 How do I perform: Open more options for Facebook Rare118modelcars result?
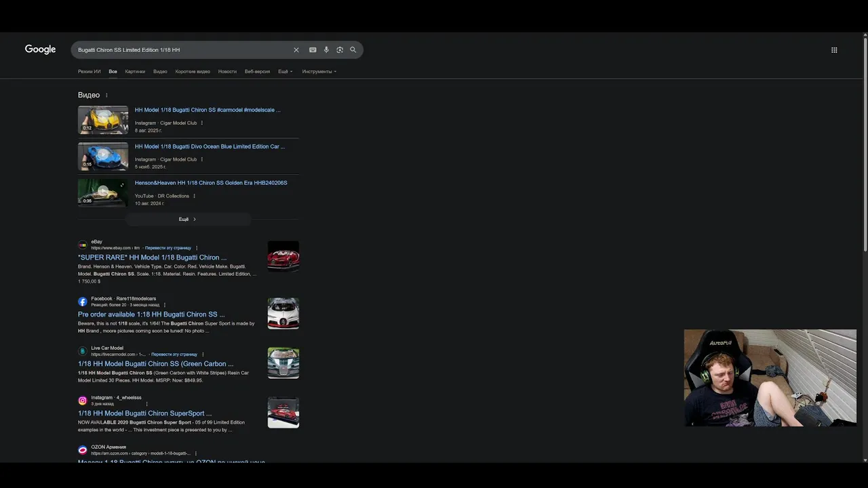(x=165, y=305)
